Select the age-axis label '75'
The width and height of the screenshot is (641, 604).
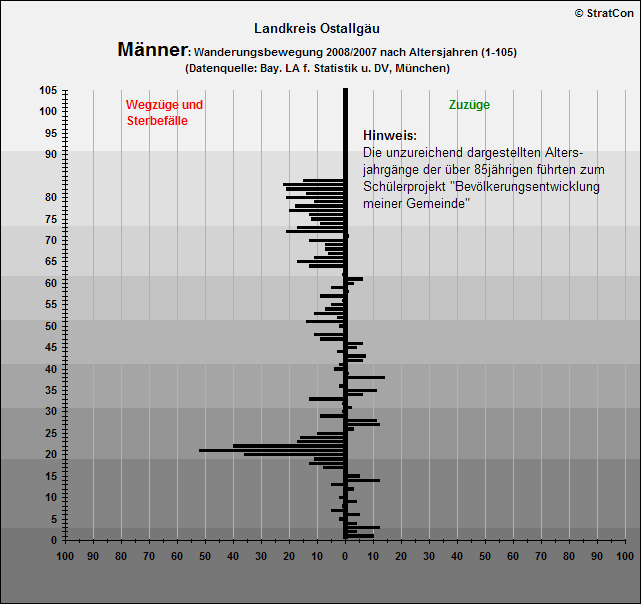51,220
